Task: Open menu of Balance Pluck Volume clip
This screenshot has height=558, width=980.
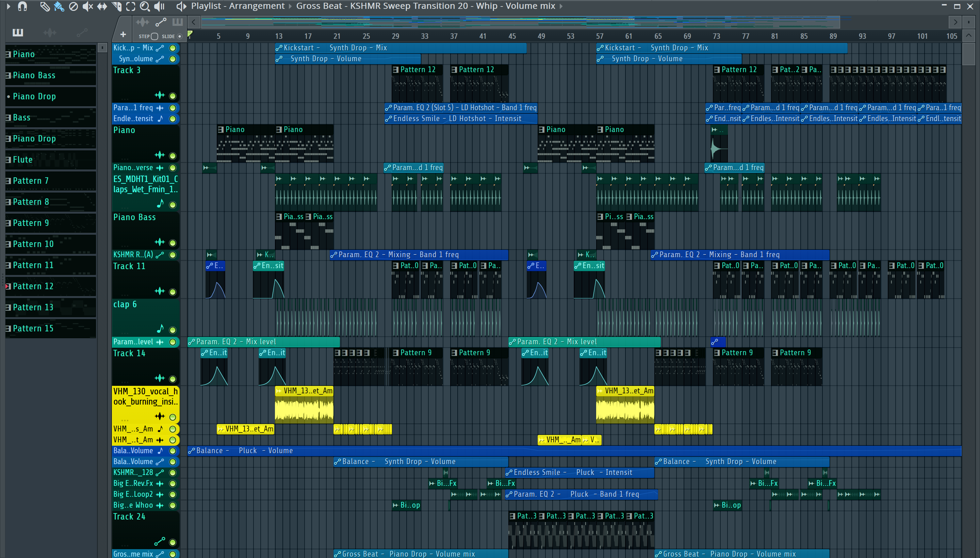Action: pos(191,451)
